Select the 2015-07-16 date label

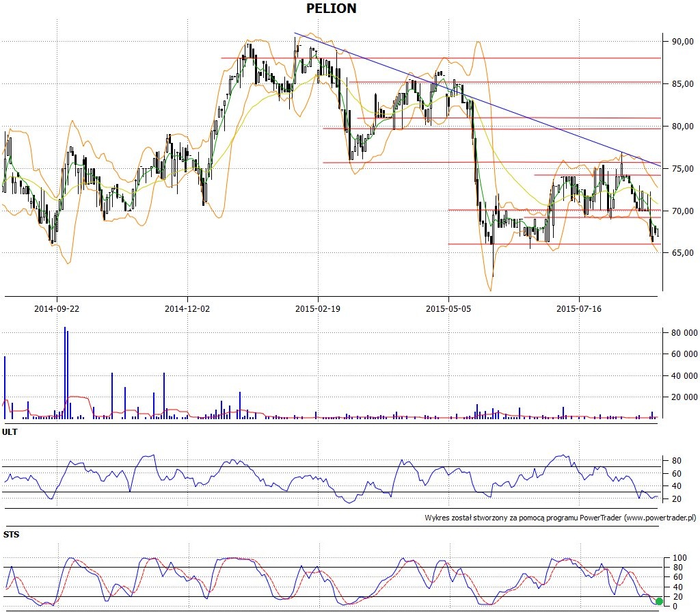(579, 308)
